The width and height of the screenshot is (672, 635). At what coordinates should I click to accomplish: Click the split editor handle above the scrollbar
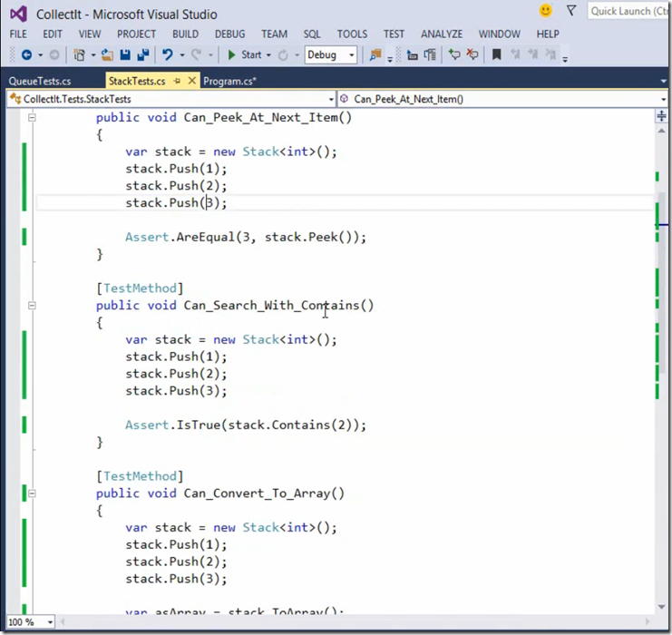pos(662,116)
